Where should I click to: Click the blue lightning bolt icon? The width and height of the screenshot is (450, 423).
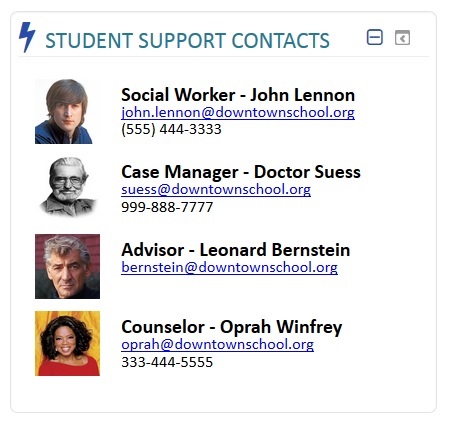[x=27, y=37]
